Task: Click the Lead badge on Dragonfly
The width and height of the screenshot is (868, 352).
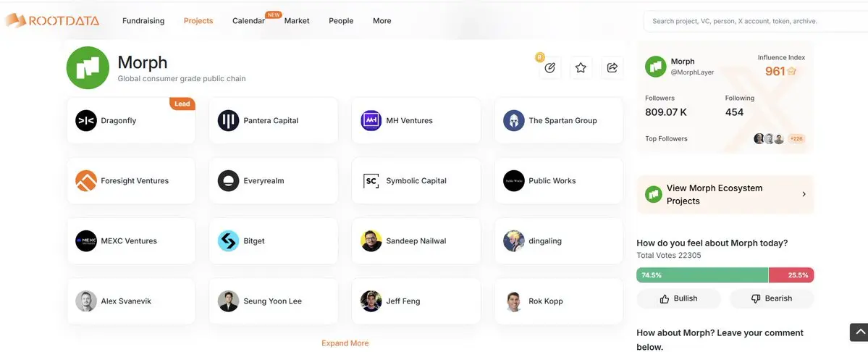Action: click(182, 104)
